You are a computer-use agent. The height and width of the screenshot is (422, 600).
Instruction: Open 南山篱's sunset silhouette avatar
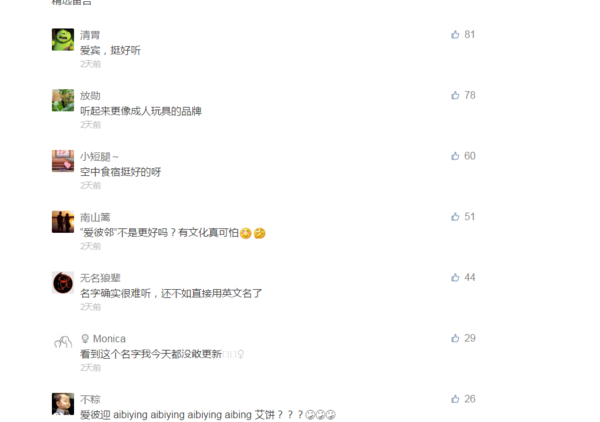63,222
